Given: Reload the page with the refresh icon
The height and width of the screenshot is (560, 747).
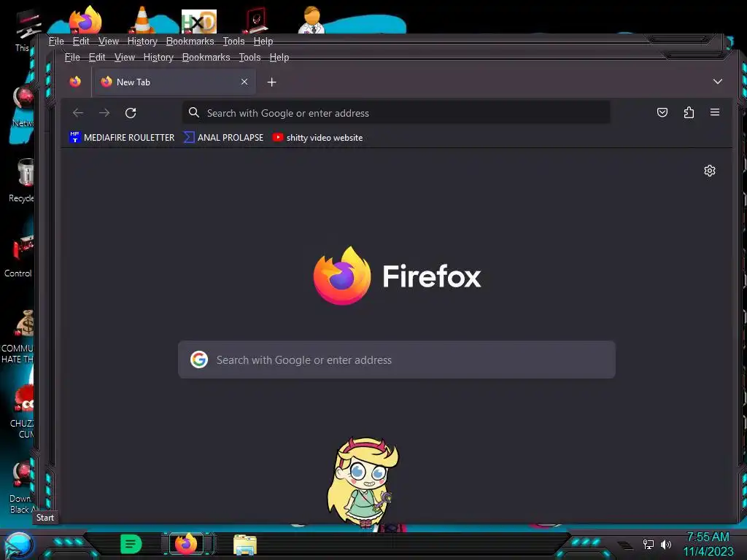Looking at the screenshot, I should (131, 113).
